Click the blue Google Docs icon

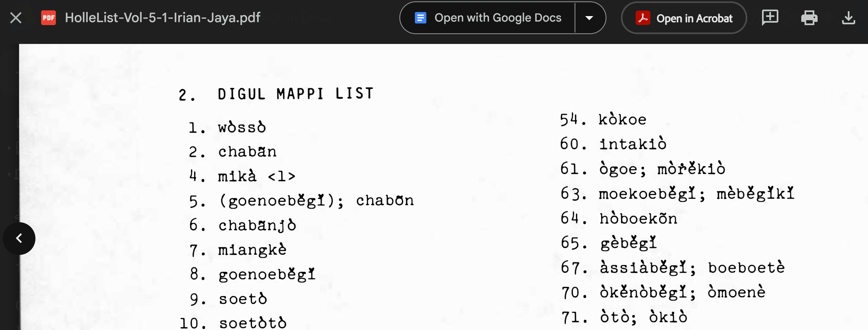pyautogui.click(x=421, y=18)
